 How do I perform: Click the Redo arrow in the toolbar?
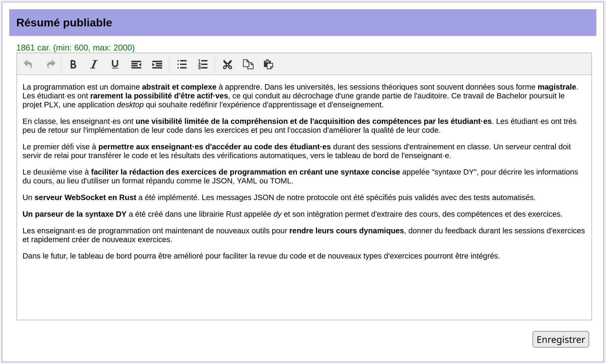click(51, 64)
